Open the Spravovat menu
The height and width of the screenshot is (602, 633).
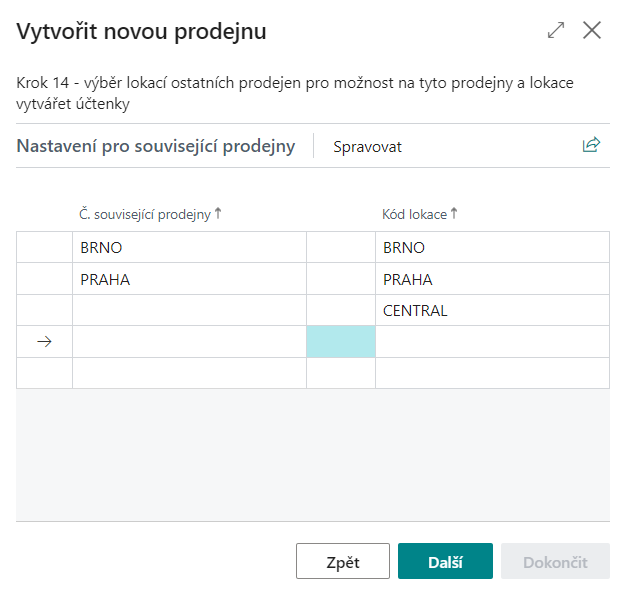(367, 147)
